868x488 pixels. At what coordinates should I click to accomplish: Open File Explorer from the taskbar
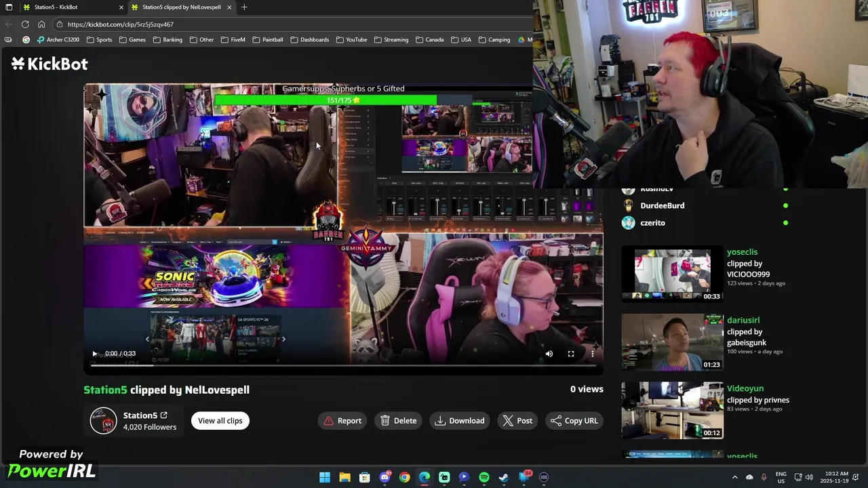[x=344, y=477]
